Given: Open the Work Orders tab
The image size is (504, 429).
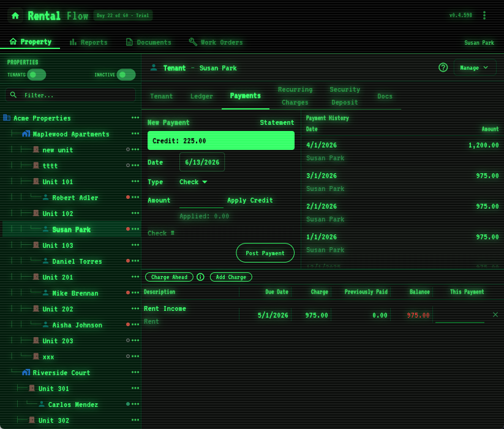Looking at the screenshot, I should click(x=216, y=42).
